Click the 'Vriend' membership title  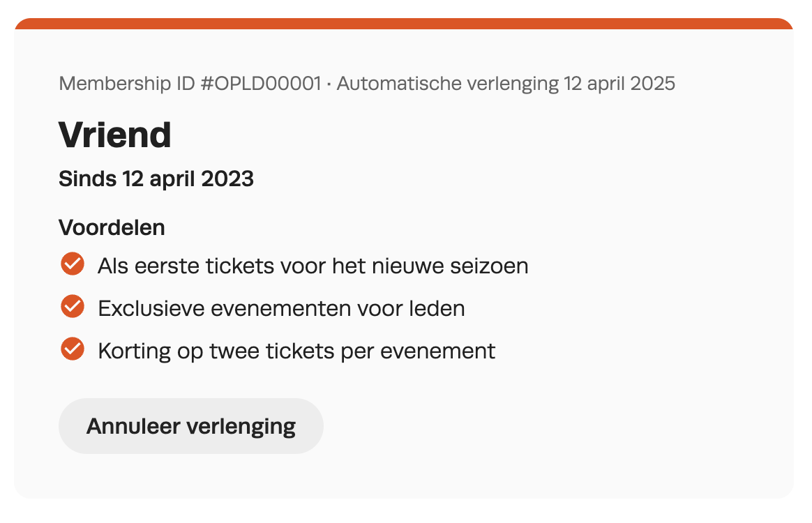tap(115, 135)
